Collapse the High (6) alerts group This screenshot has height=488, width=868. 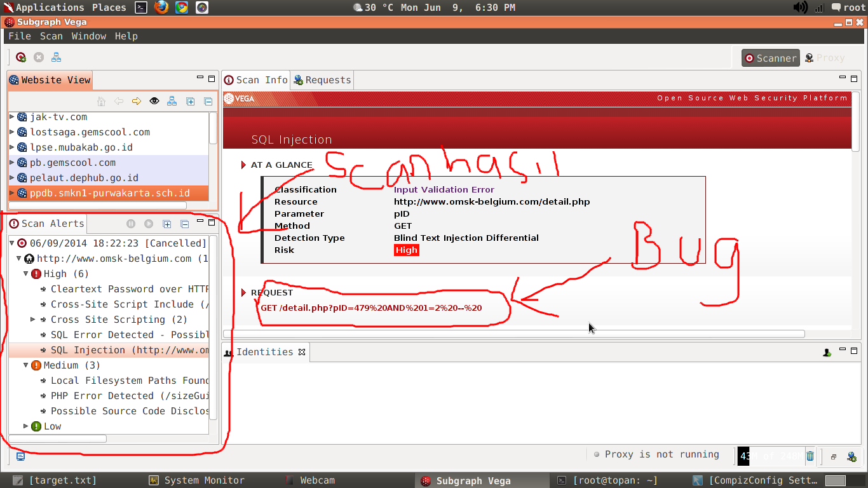pos(25,273)
